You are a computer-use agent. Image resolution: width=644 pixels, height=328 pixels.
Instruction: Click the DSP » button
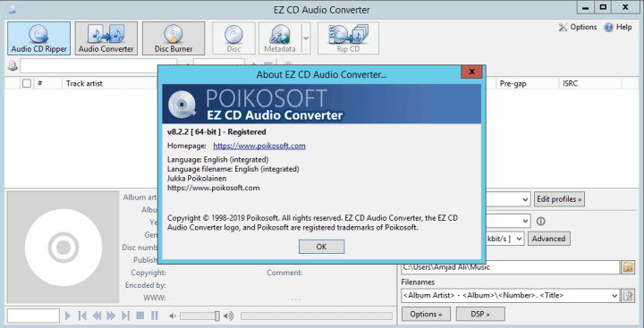[x=480, y=314]
